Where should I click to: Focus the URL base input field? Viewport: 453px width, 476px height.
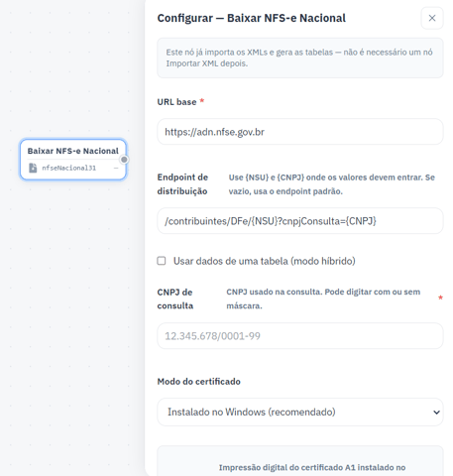point(300,132)
